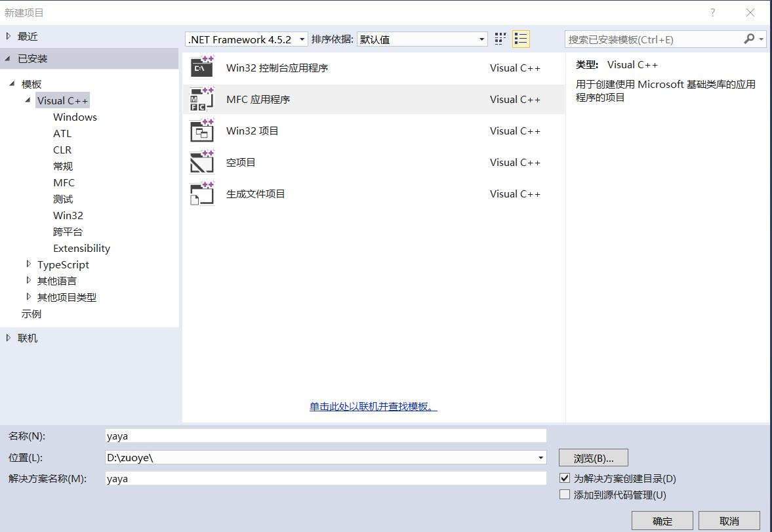
Task: Open the 位置 path dropdown arrow
Action: [x=540, y=458]
